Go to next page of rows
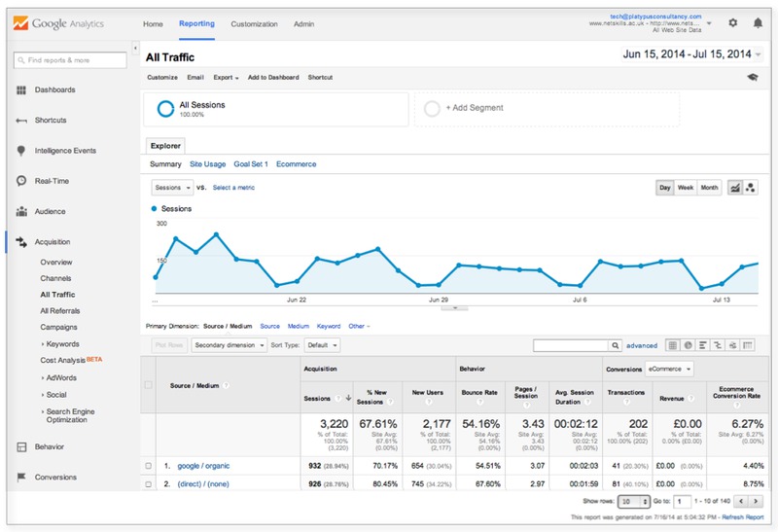This screenshot has height=532, width=778. coord(756,501)
